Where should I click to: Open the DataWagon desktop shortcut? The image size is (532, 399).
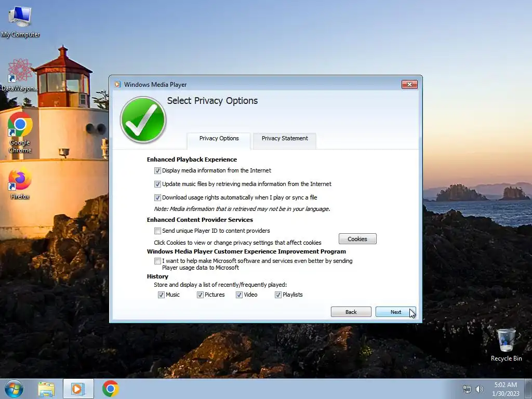(20, 75)
